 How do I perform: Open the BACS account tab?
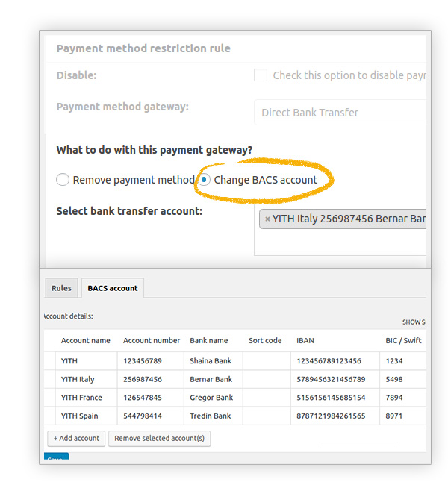point(112,288)
